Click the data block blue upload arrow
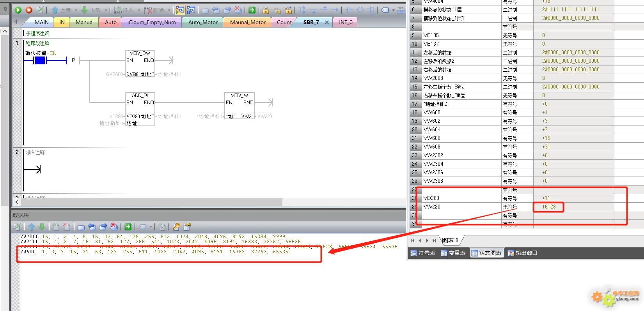Image resolution: width=644 pixels, height=311 pixels. pos(32,227)
